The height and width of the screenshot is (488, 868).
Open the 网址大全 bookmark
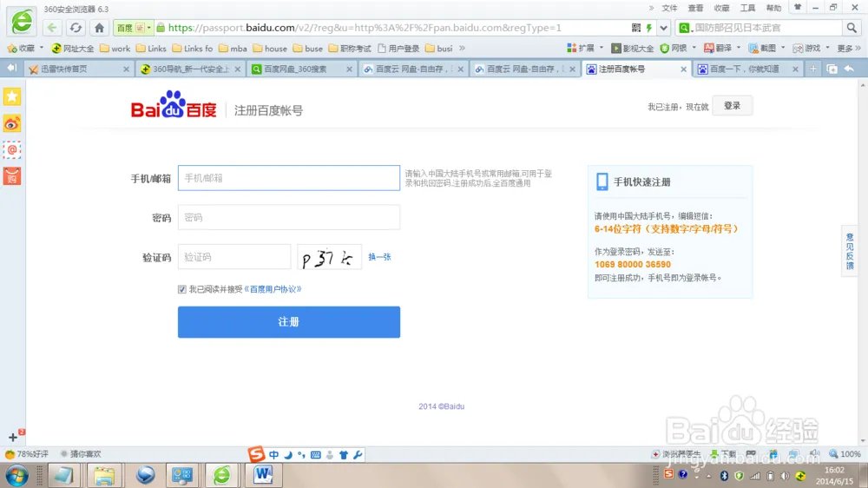coord(73,48)
